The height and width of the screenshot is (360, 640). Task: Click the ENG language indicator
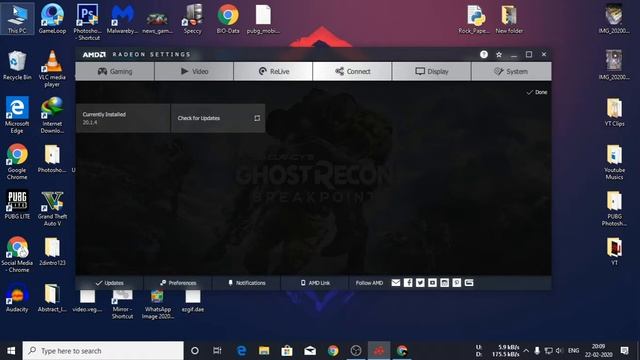[x=573, y=351]
